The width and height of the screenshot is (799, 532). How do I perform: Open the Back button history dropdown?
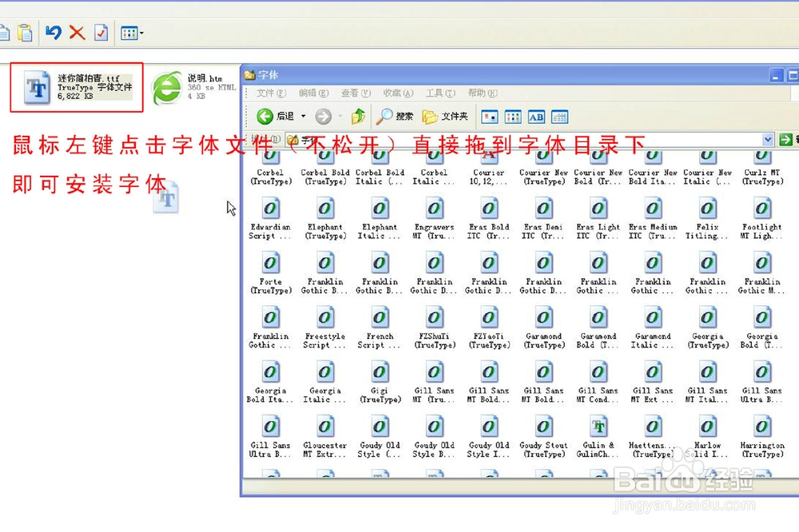click(x=304, y=114)
